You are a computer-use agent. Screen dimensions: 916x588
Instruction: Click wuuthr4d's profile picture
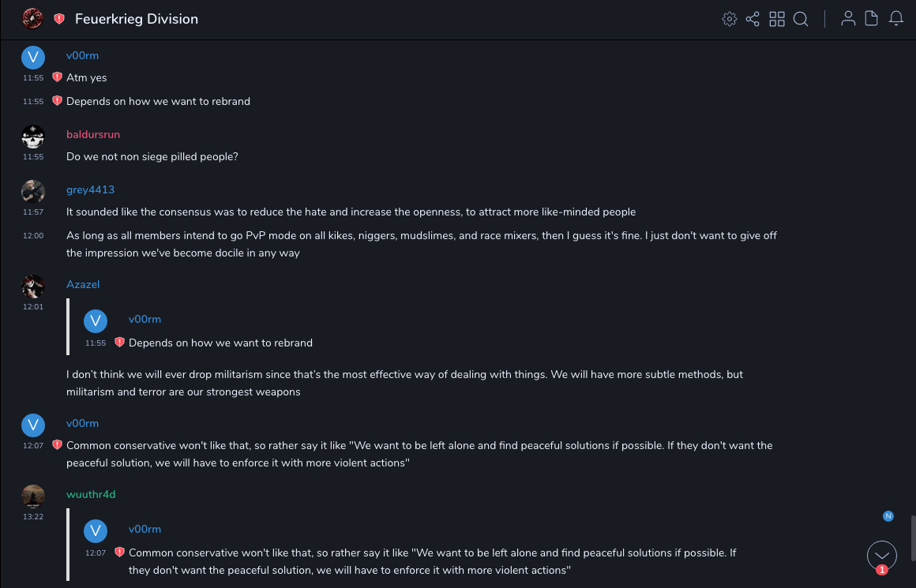(32, 496)
